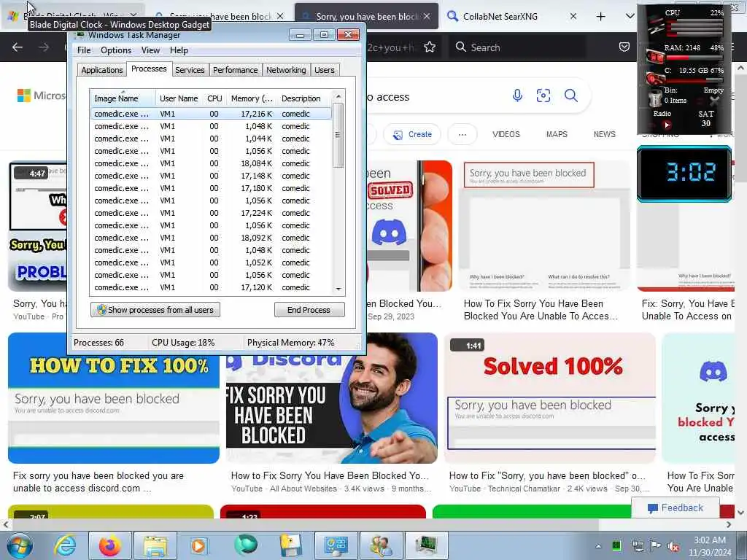Click the green CPU tray icon

click(x=616, y=545)
